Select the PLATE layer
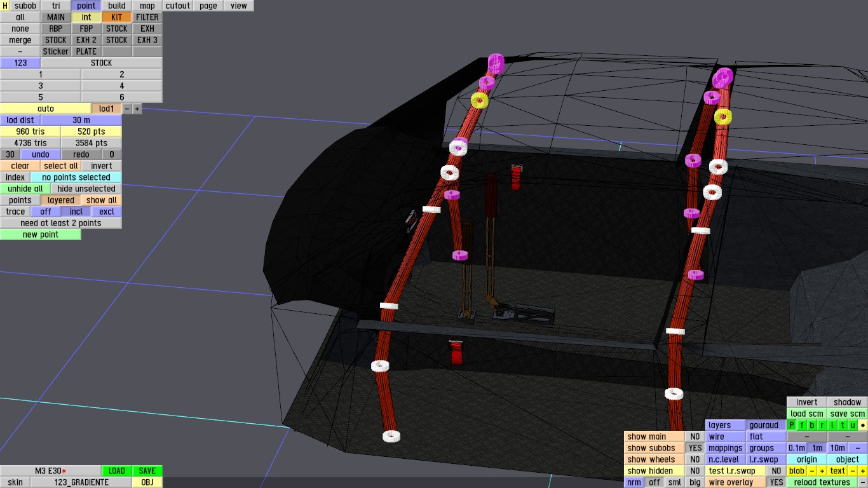The width and height of the screenshot is (868, 488). pos(86,51)
